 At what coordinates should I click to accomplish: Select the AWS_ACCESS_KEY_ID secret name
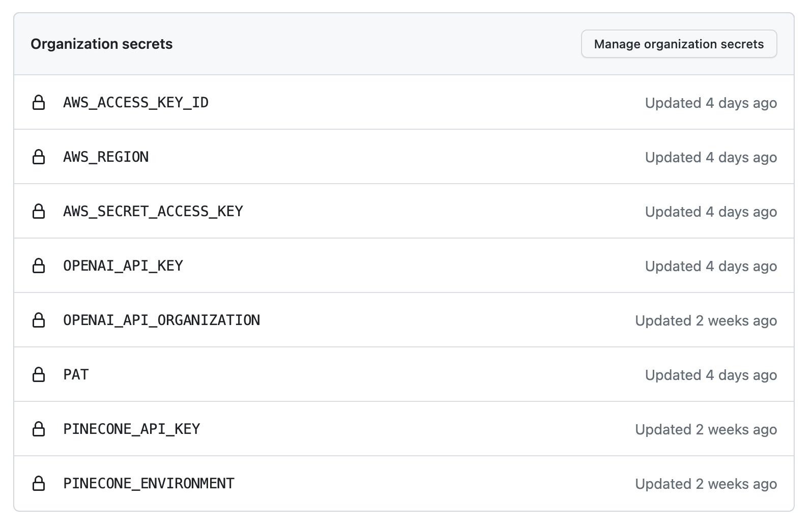pos(136,103)
